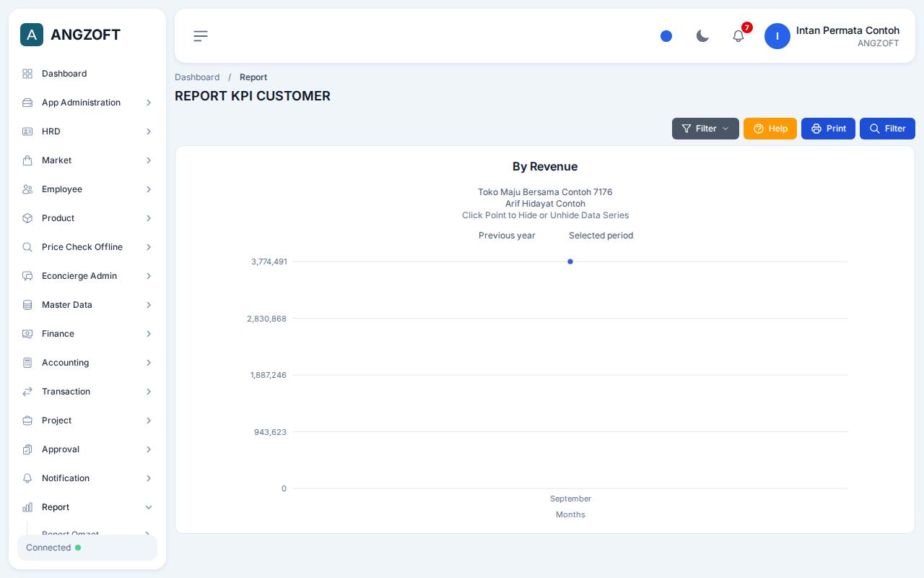Click the Report breadcrumb item

(253, 77)
